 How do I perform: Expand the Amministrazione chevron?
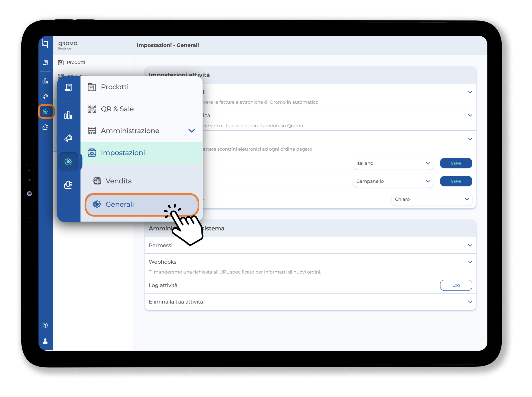(192, 131)
